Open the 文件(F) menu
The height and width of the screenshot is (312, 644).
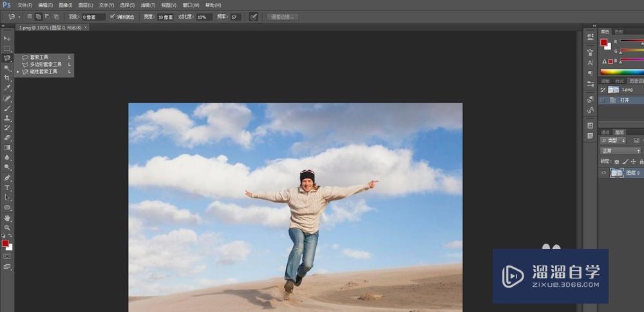pyautogui.click(x=24, y=5)
